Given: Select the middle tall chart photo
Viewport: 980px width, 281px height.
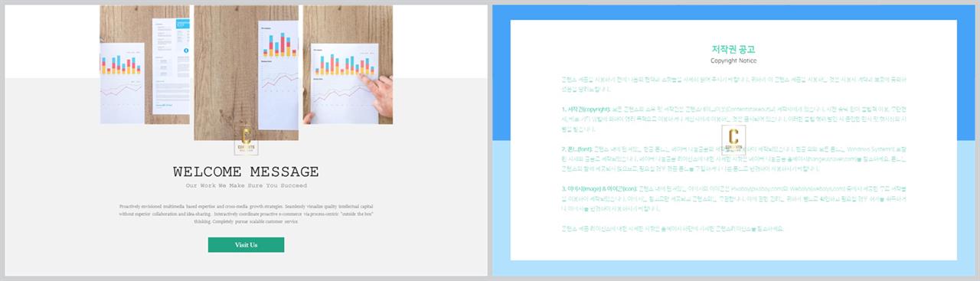Looking at the screenshot, I should click(246, 73).
